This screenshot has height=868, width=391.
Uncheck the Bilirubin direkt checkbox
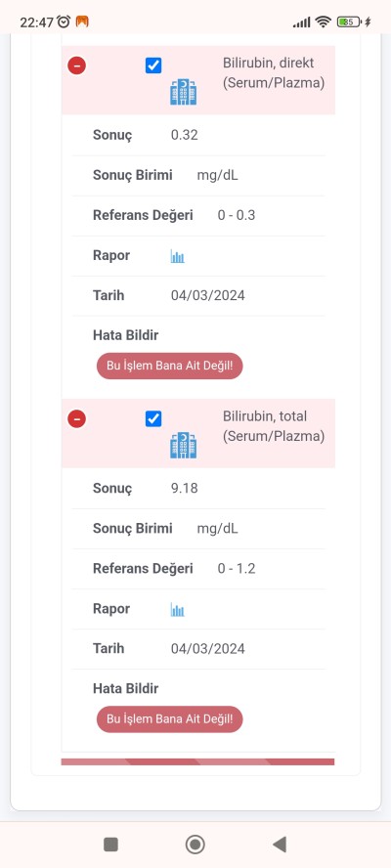[x=153, y=65]
